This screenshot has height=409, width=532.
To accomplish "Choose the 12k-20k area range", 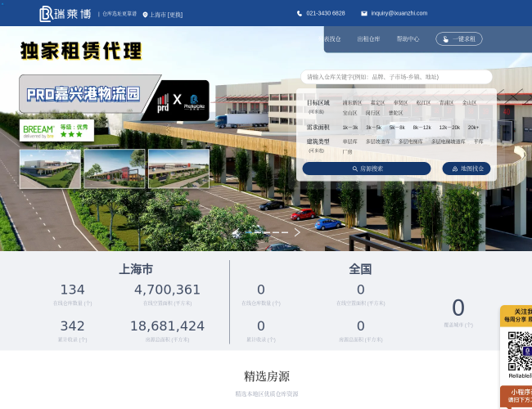I will click(x=449, y=128).
